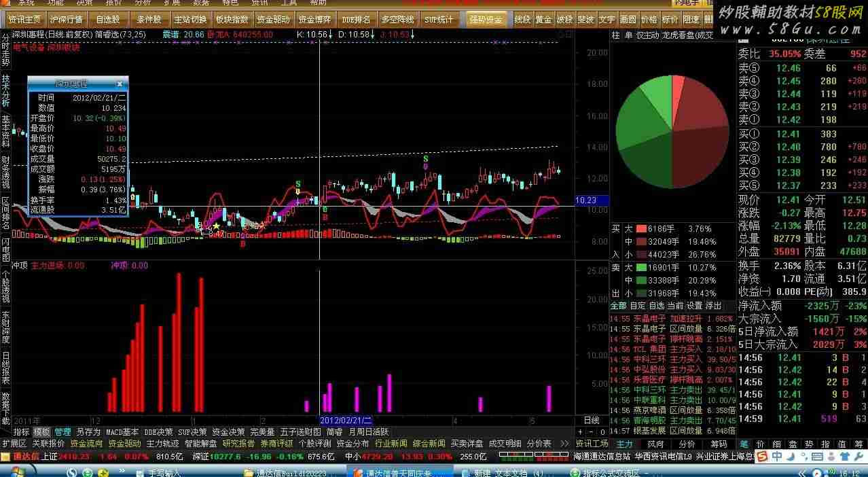868x477 pixels.
Task: Select the 线段 drawing tool
Action: coord(522,20)
